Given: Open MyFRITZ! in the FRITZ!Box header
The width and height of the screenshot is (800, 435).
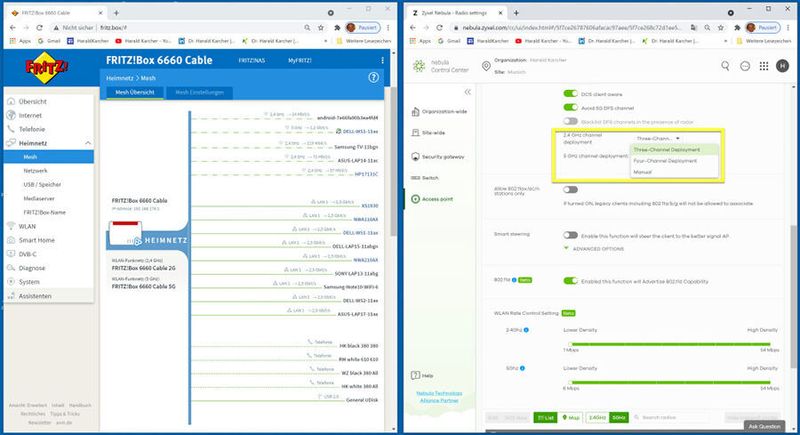Looking at the screenshot, I should (x=299, y=60).
